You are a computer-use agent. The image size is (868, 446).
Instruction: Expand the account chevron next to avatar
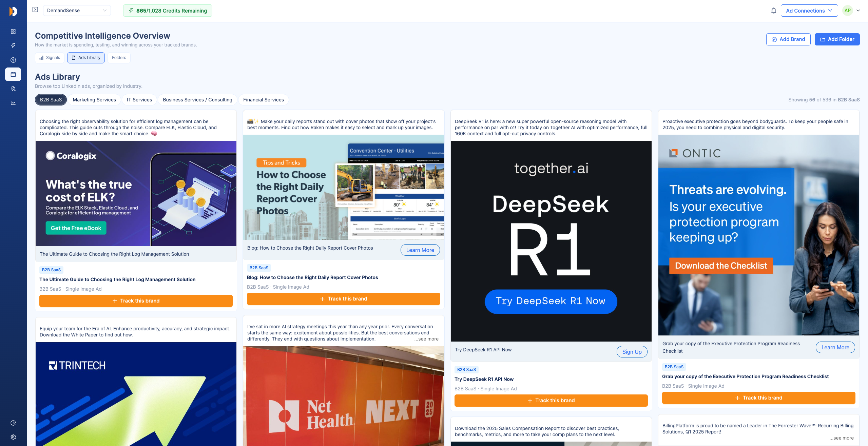coord(858,11)
